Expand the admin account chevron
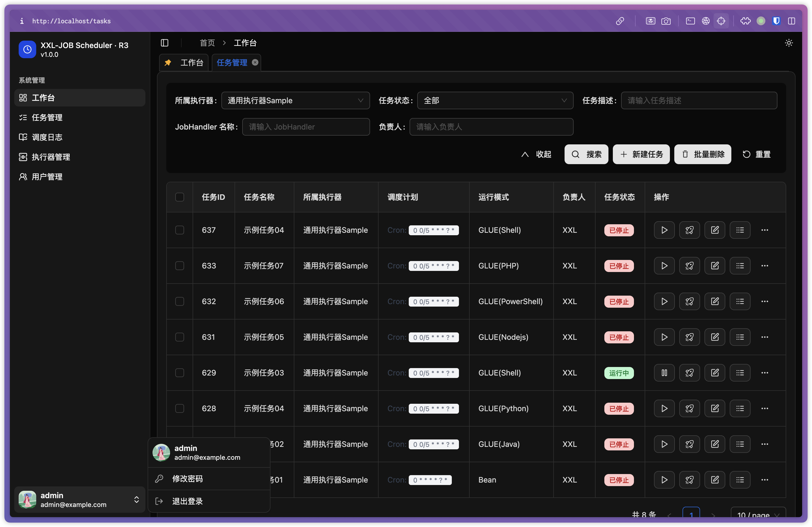The height and width of the screenshot is (527, 812). [x=137, y=500]
